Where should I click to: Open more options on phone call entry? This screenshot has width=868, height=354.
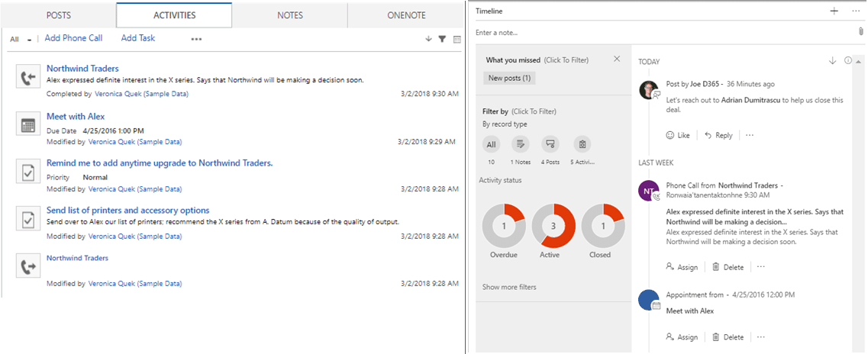[761, 266]
